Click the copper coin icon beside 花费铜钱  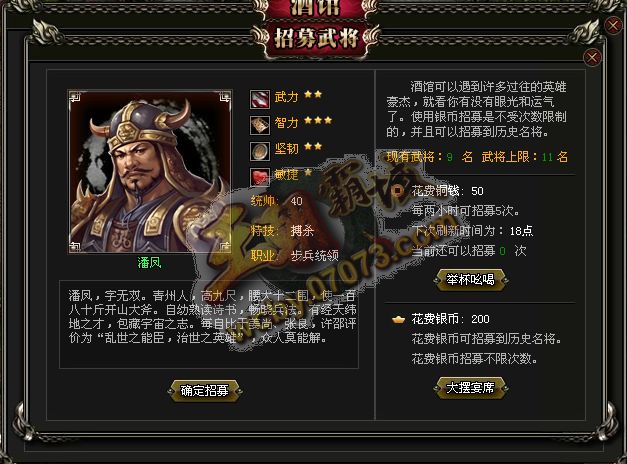coord(398,191)
